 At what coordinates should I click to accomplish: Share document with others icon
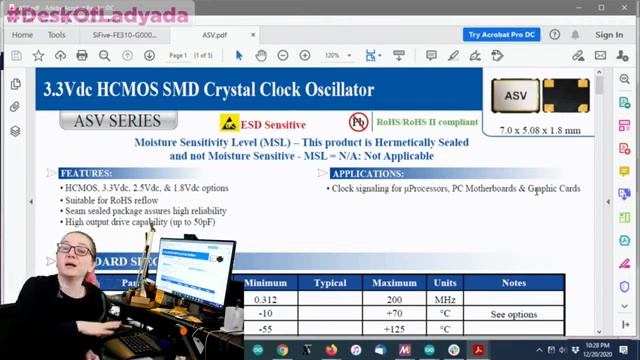[622, 56]
